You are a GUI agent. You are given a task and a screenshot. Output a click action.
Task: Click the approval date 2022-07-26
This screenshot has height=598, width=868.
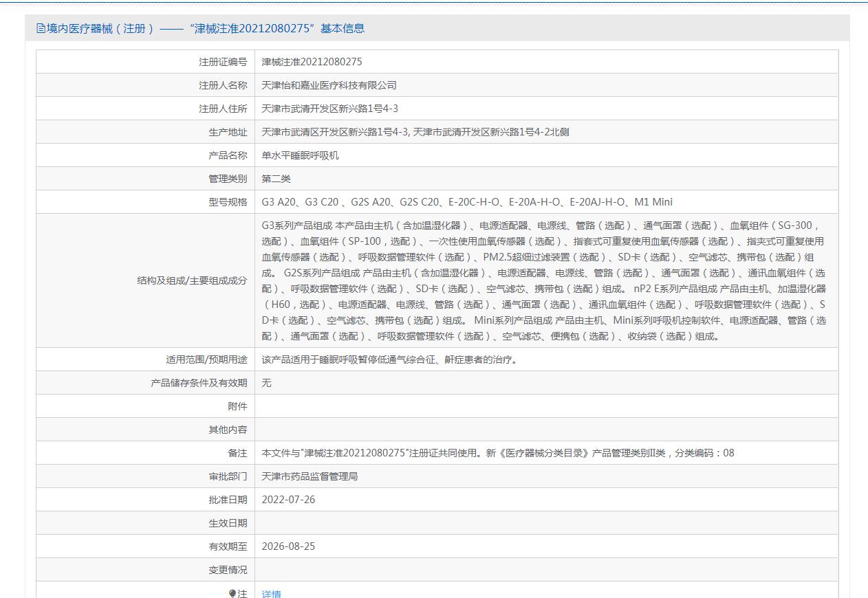(x=288, y=500)
